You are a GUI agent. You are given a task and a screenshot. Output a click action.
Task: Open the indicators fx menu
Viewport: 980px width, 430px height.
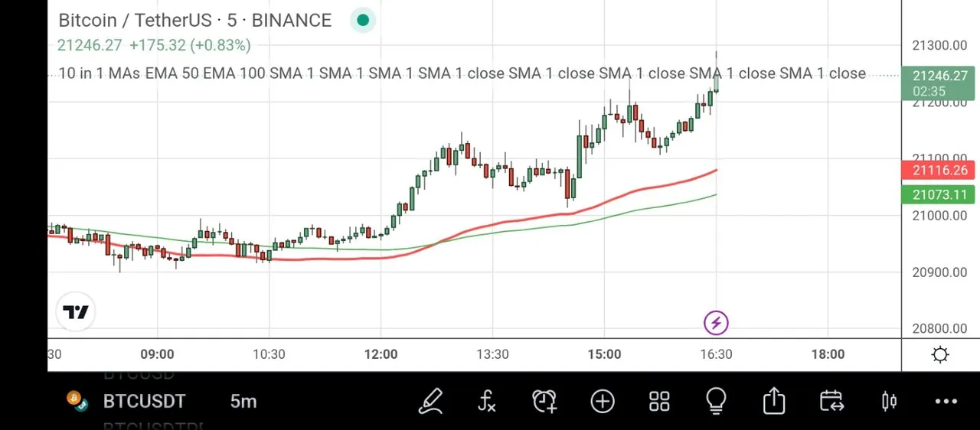[487, 400]
